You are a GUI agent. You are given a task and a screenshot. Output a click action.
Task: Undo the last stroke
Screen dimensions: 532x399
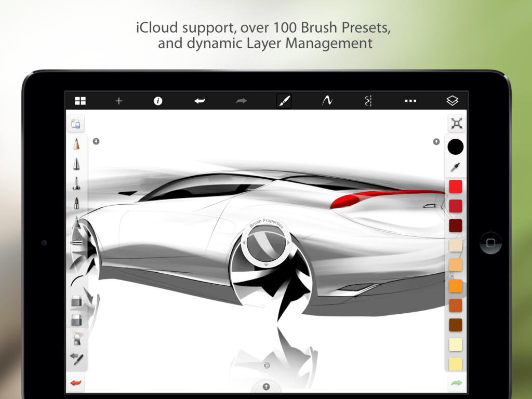199,100
